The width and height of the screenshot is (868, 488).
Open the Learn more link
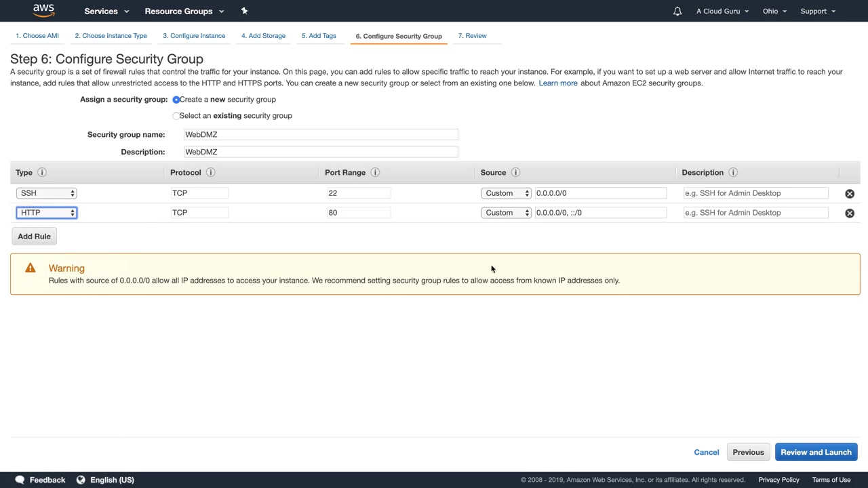pos(557,83)
